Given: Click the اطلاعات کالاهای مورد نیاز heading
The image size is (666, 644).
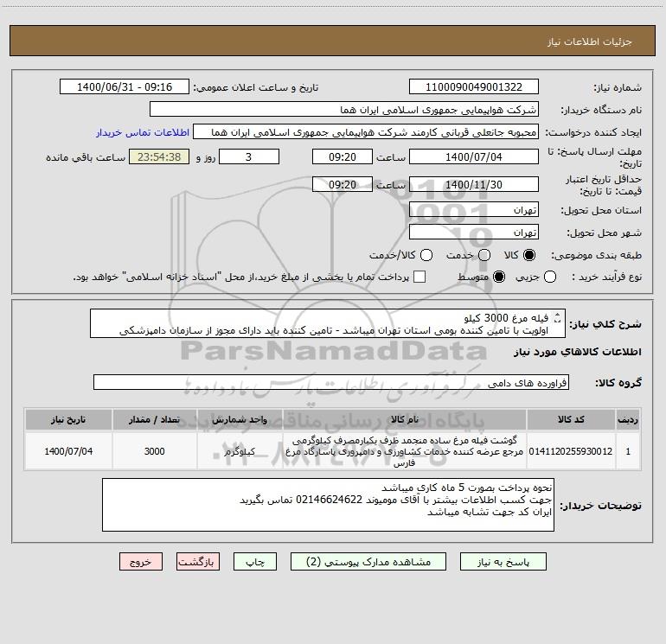Looking at the screenshot, I should (x=578, y=352).
